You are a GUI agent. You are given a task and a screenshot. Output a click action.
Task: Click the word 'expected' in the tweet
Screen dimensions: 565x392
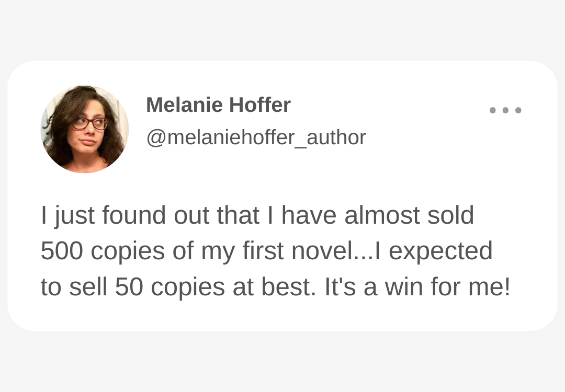pyautogui.click(x=440, y=251)
